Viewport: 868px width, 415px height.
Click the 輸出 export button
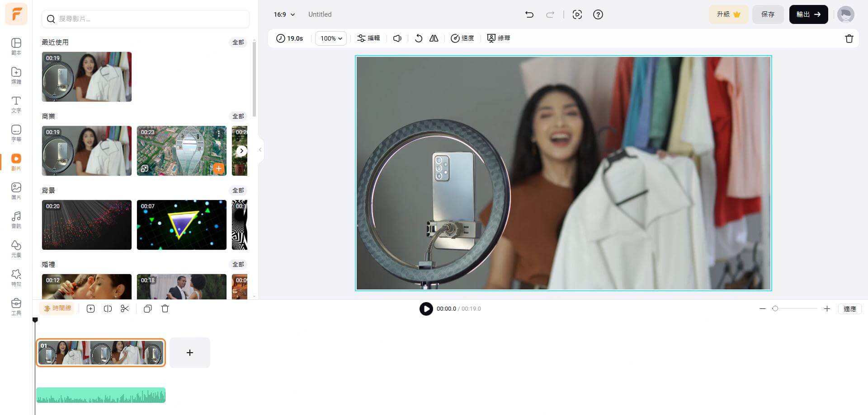(808, 14)
